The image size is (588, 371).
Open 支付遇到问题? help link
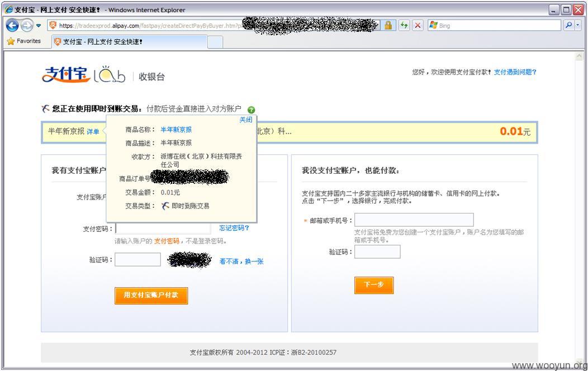tap(515, 72)
